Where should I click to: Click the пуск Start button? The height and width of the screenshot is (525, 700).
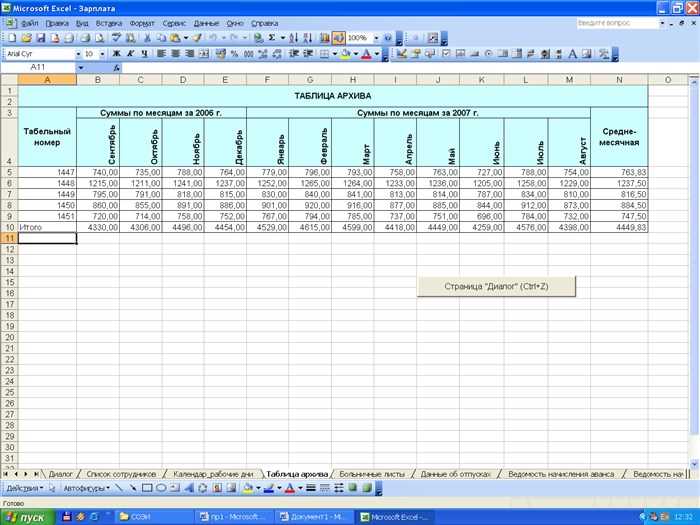tap(27, 517)
